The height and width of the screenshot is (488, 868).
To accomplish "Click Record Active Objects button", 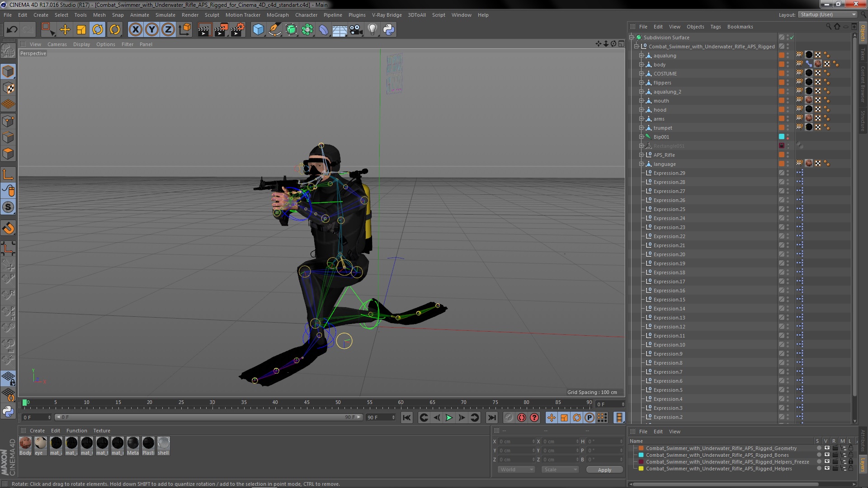I will (x=509, y=418).
